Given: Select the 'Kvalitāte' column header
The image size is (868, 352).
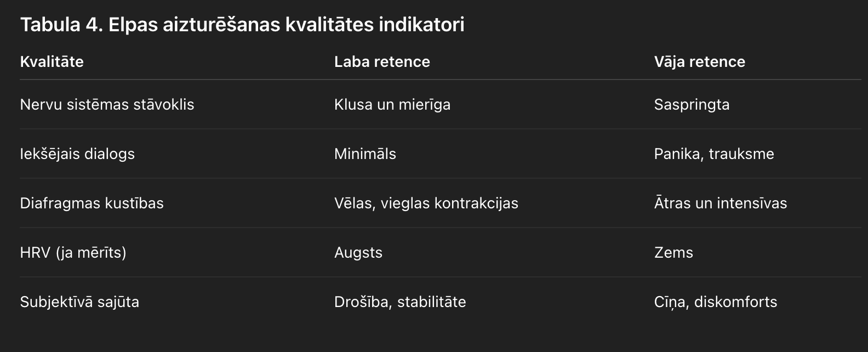Looking at the screenshot, I should click(x=52, y=61).
